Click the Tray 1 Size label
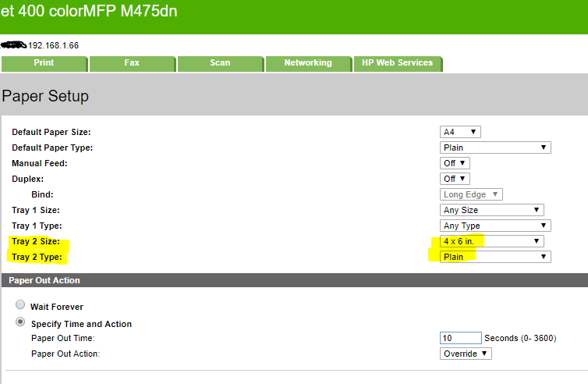This screenshot has width=588, height=384. click(36, 210)
